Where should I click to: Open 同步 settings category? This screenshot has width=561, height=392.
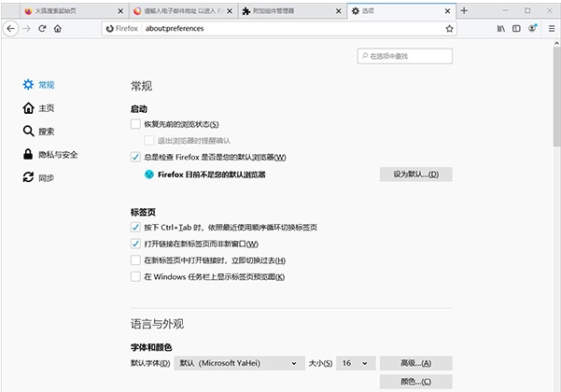[x=38, y=177]
